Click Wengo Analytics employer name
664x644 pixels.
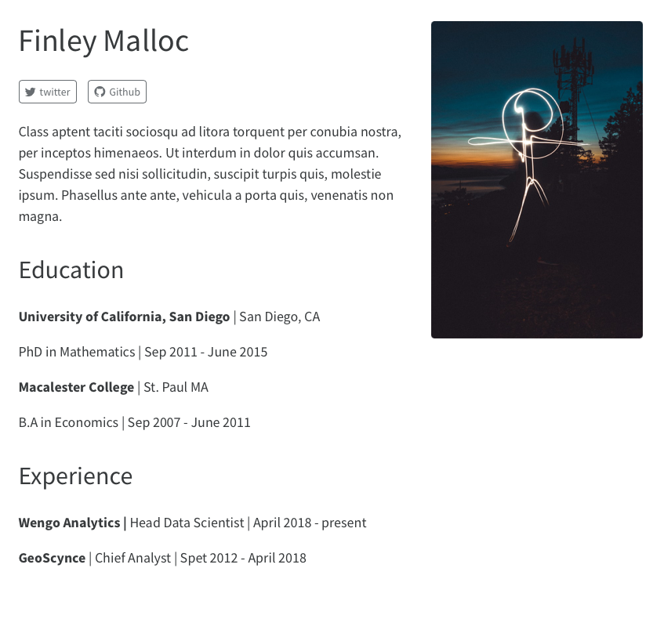click(x=69, y=523)
